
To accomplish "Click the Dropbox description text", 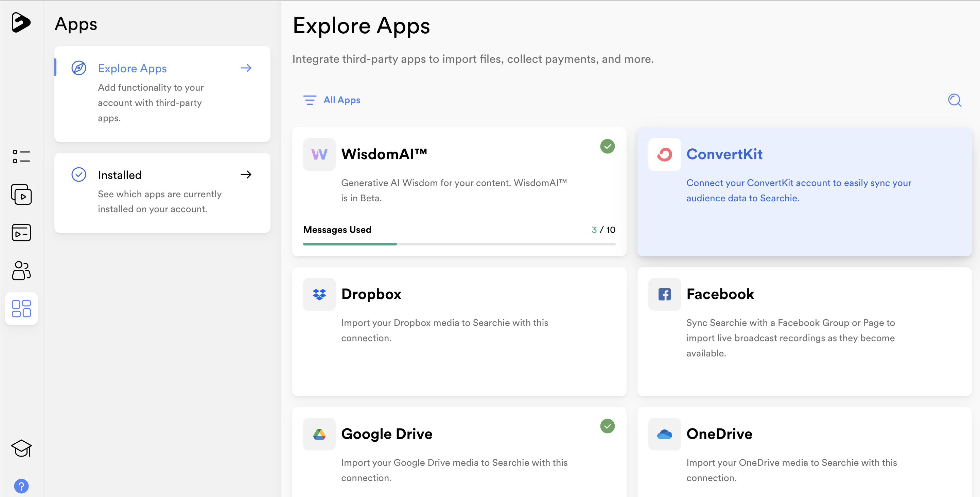I will click(x=445, y=330).
